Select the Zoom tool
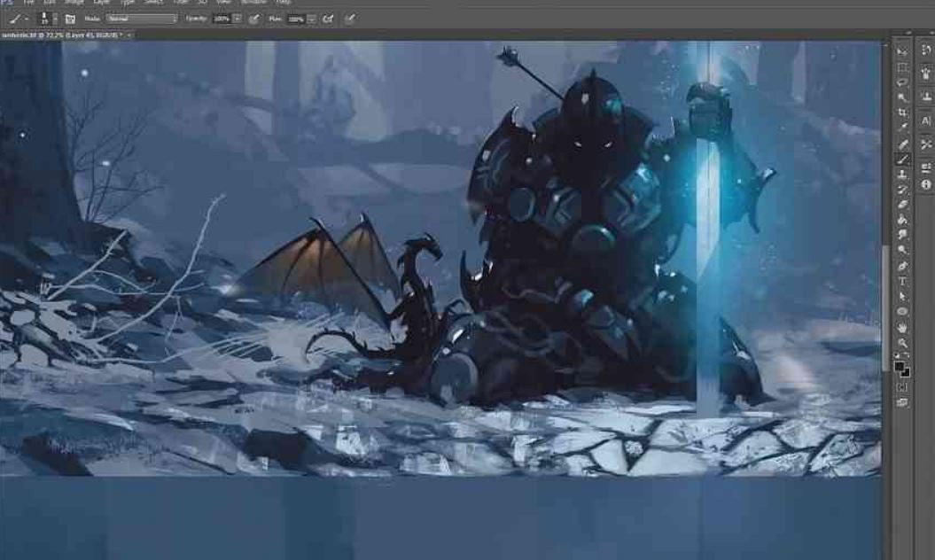 903,343
